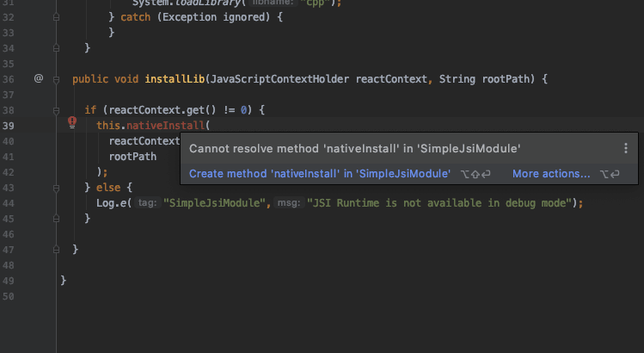Open More actions… in the tooltip
The height and width of the screenshot is (353, 644).
(x=551, y=174)
